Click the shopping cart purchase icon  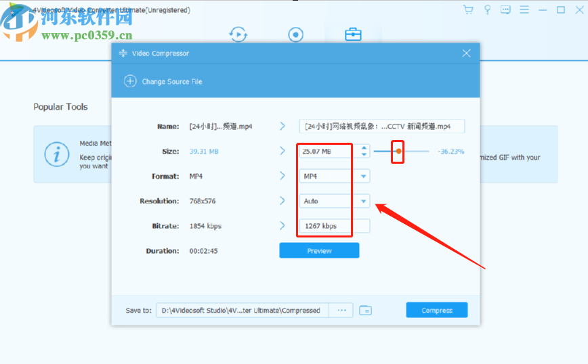click(468, 9)
